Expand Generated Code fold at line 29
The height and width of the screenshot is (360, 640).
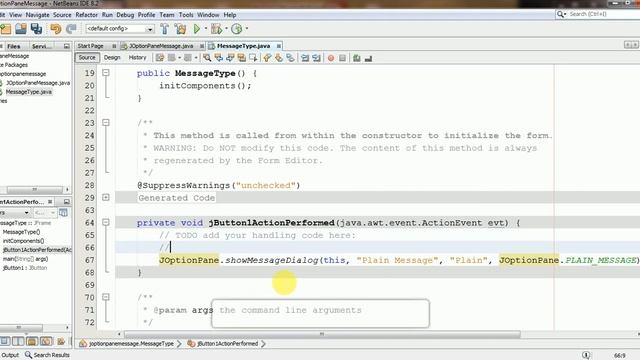(x=106, y=198)
